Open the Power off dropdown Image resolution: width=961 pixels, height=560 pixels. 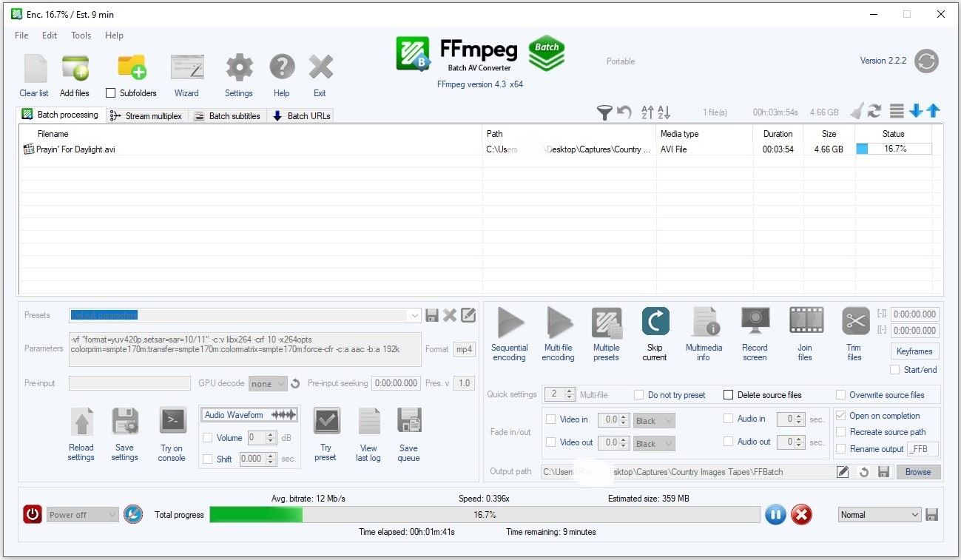pyautogui.click(x=83, y=515)
